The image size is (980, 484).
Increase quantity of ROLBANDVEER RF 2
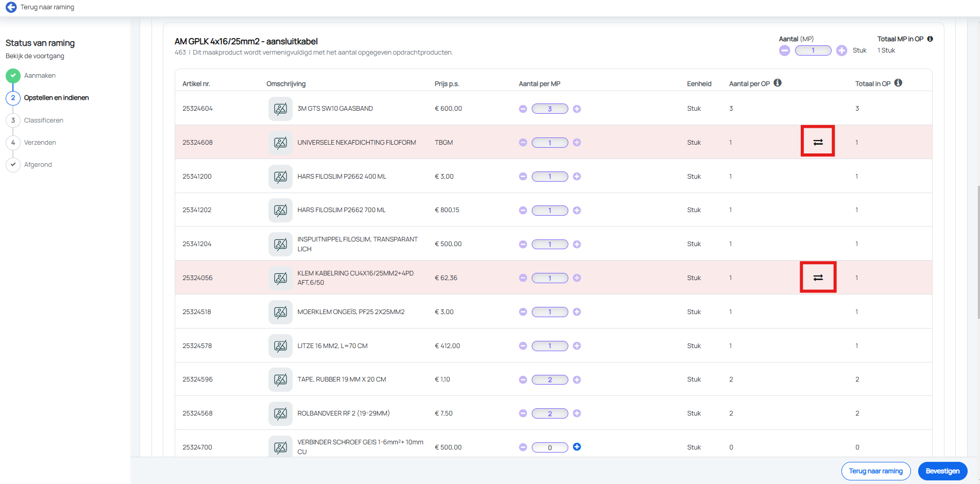577,413
